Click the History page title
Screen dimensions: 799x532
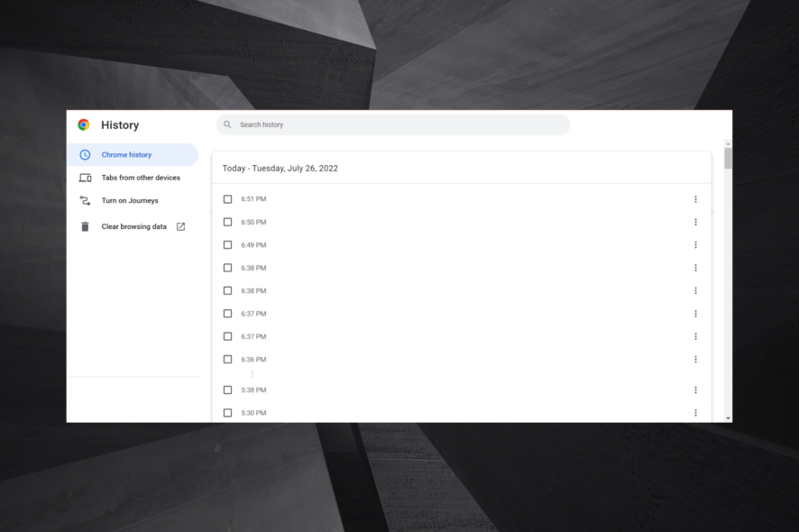(x=120, y=124)
